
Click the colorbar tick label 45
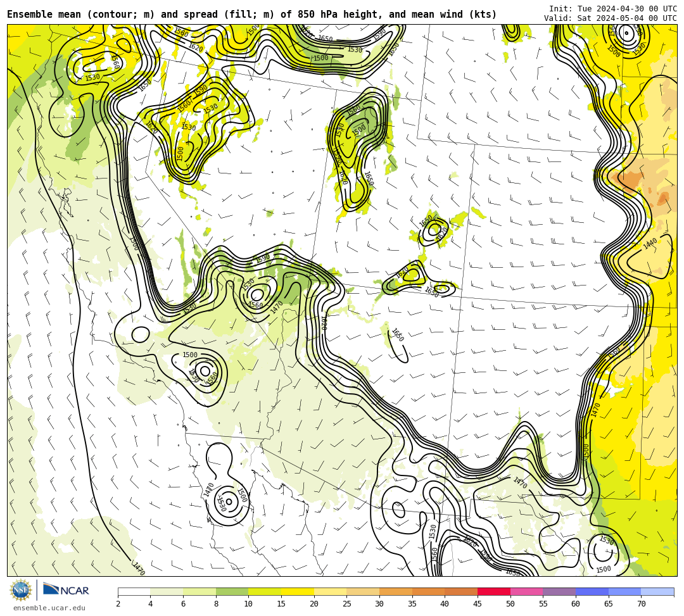point(478,604)
